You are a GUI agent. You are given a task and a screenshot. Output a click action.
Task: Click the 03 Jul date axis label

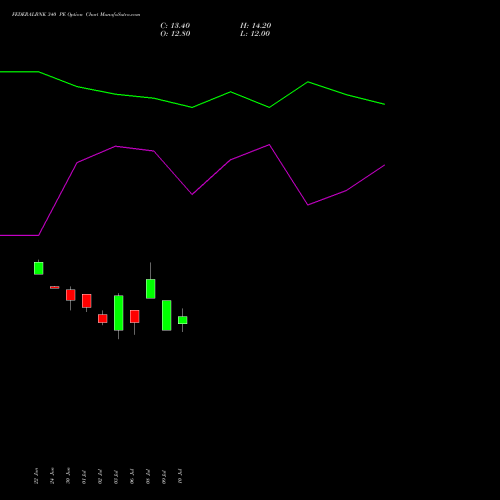[x=116, y=477]
